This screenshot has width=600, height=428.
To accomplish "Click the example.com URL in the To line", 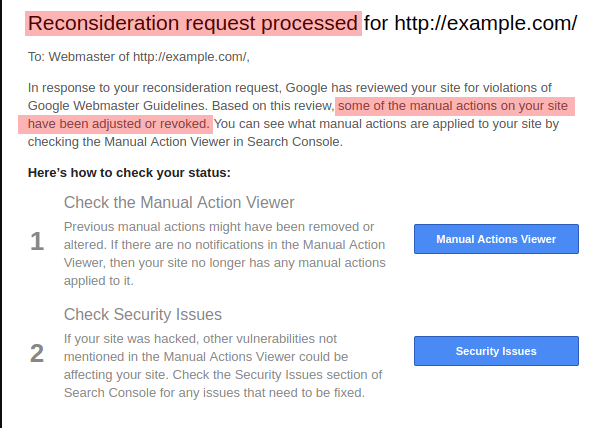I will 191,57.
